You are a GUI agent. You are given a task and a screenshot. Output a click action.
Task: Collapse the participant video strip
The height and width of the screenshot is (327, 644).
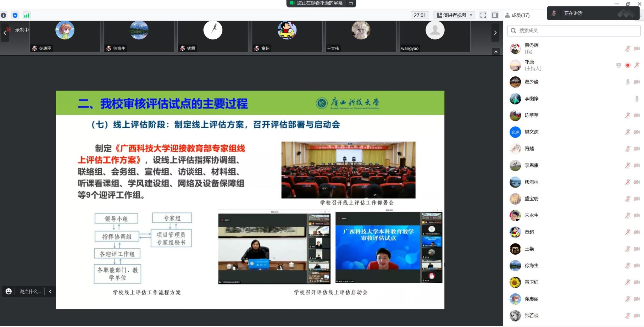[496, 52]
